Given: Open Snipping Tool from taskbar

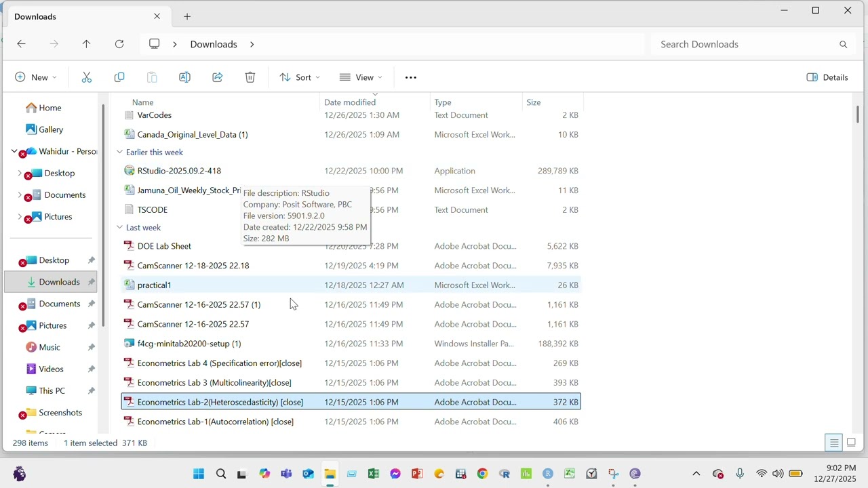Looking at the screenshot, I should point(613,474).
